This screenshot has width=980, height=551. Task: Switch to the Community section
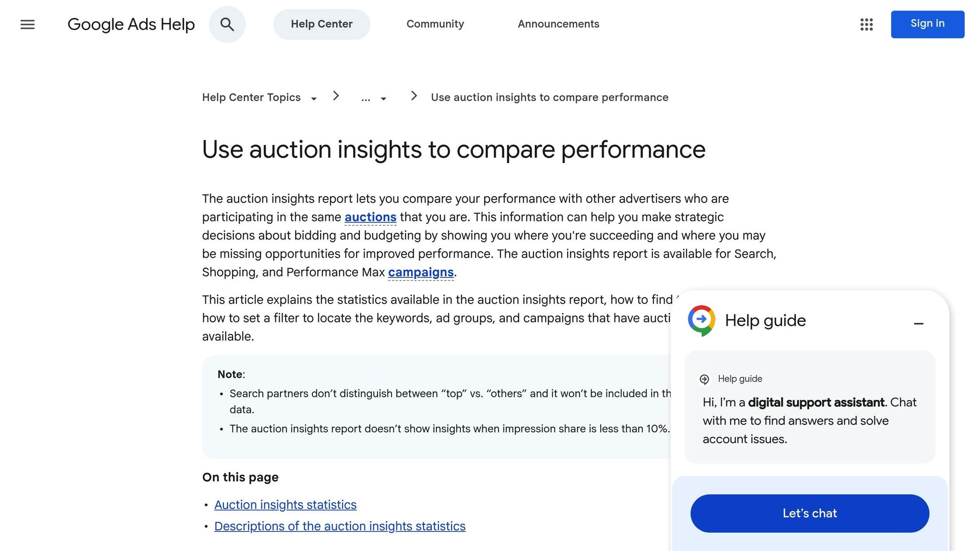point(435,24)
